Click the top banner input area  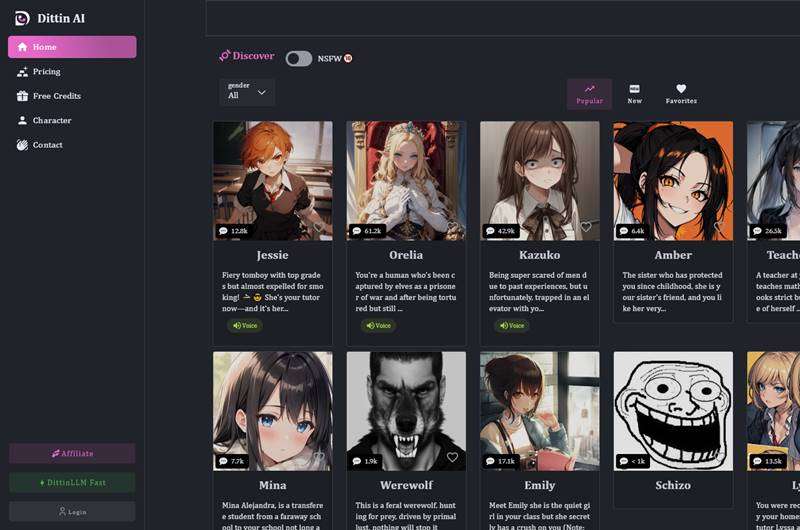pos(503,18)
